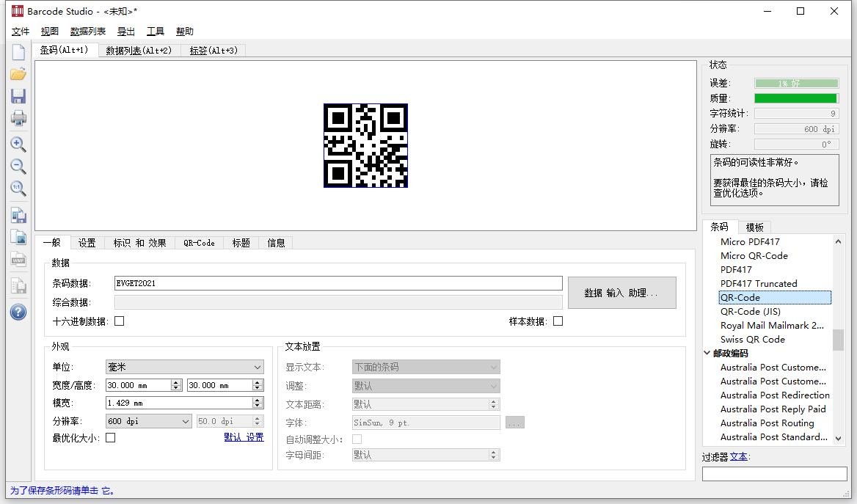Select QR-Code (JIS) barcode type
Screen dimensions: 857x504
point(751,312)
